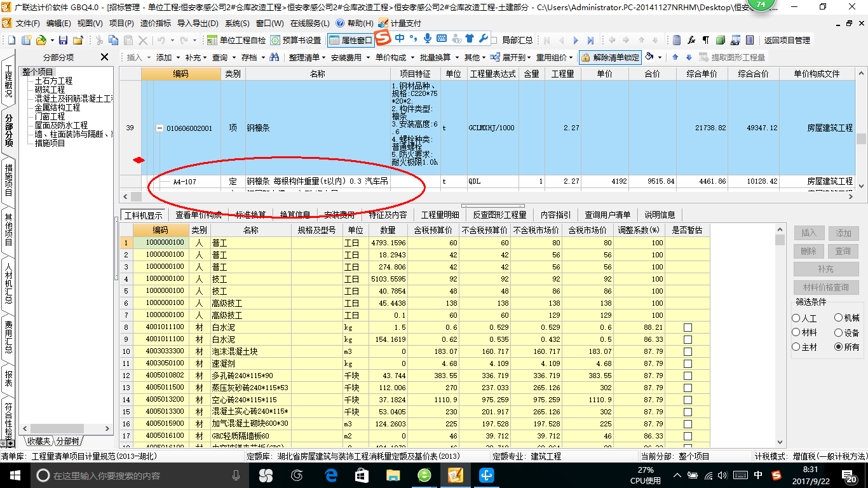Click the list report icon before 返回项目管理
Image resolution: width=868 pixels, height=488 pixels.
click(x=750, y=40)
